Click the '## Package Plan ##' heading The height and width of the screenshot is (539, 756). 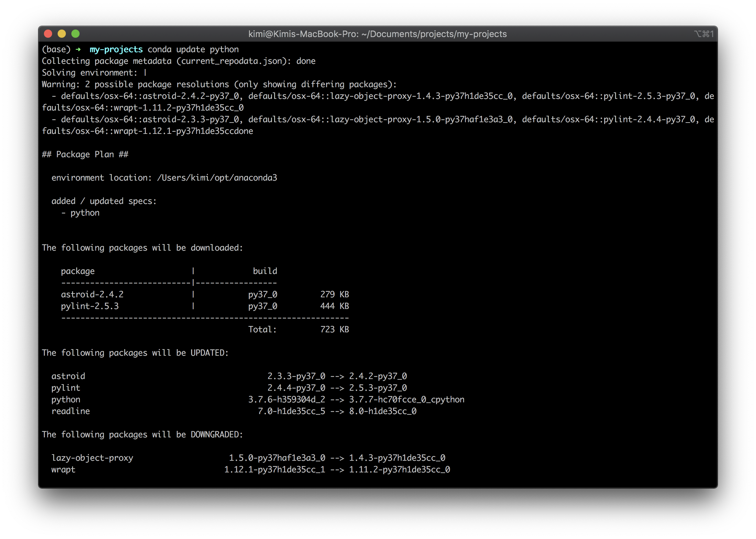pos(85,155)
